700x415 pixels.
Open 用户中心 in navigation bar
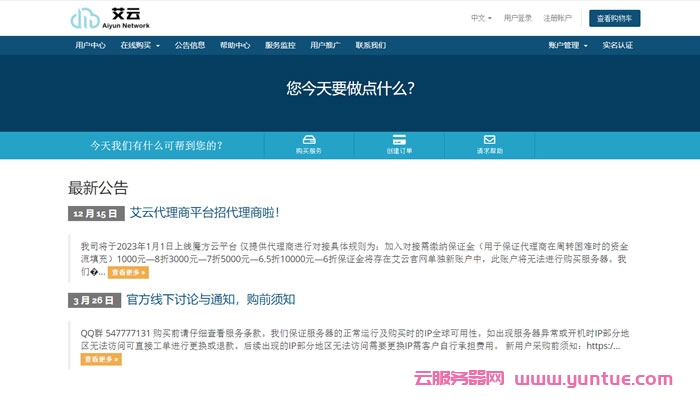90,45
